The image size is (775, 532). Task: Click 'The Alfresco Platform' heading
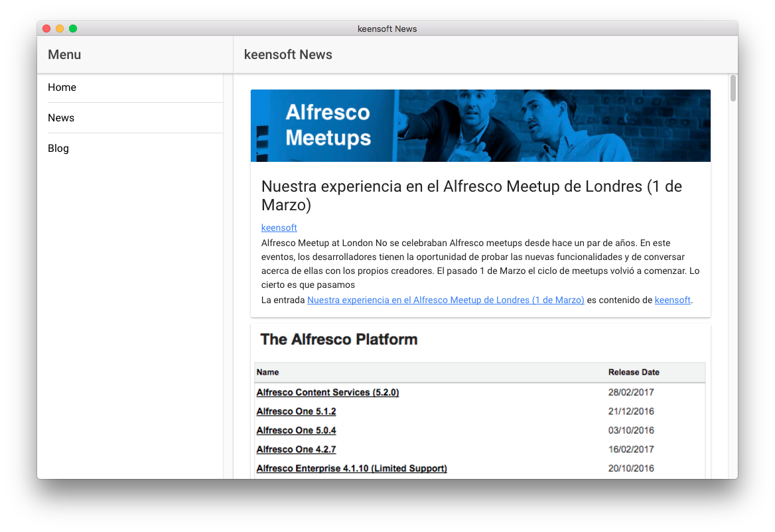coord(338,340)
